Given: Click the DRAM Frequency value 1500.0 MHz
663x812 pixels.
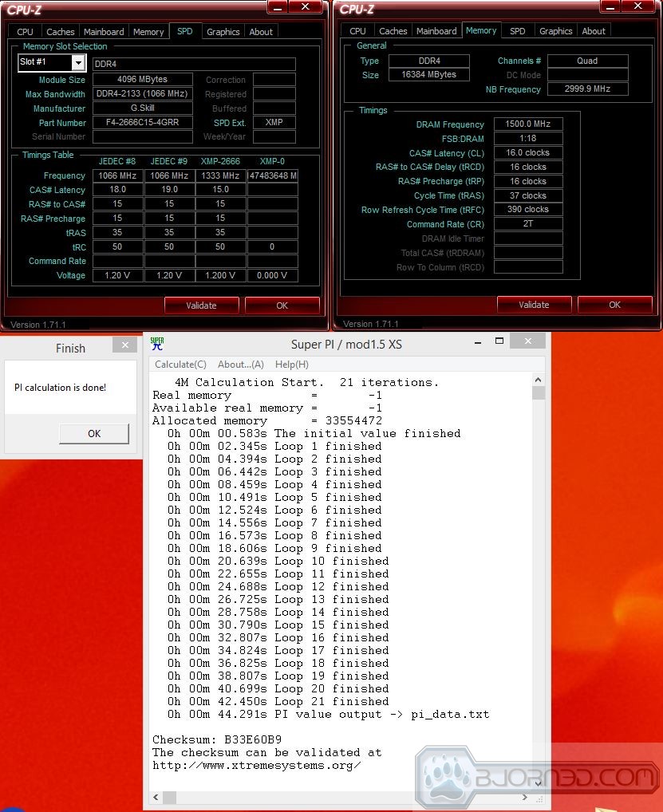Looking at the screenshot, I should [528, 124].
